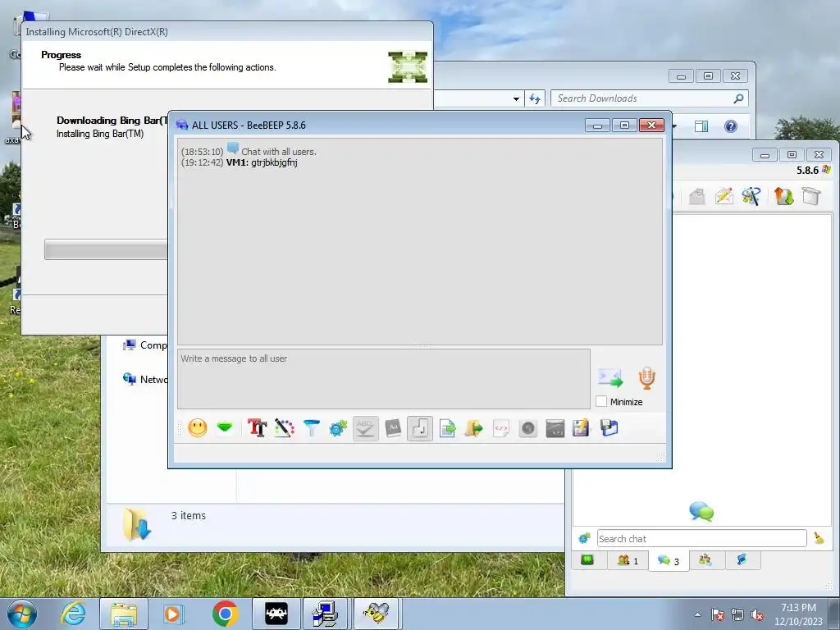Toggle the Explorer preview pane icon
The image size is (840, 630).
(701, 126)
